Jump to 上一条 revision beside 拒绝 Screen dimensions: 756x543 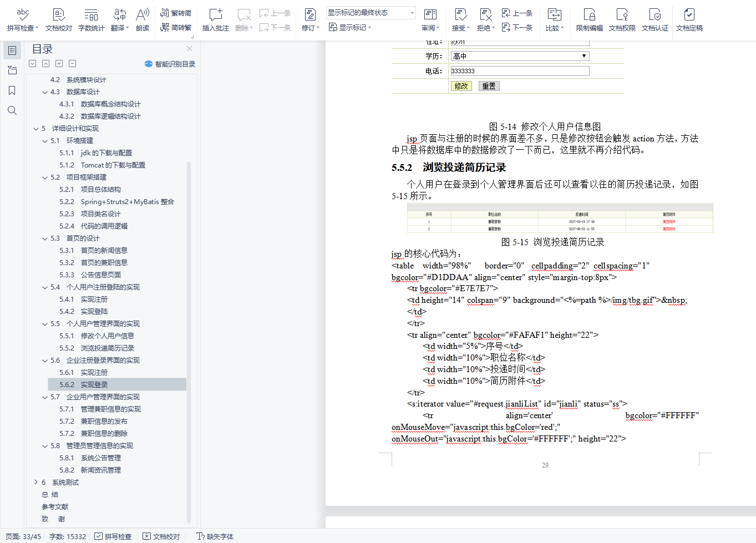[x=517, y=13]
